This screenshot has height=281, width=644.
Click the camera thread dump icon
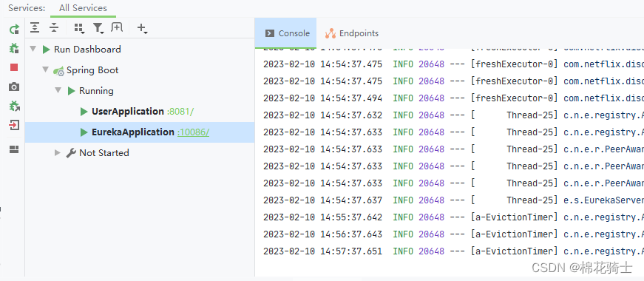click(14, 87)
